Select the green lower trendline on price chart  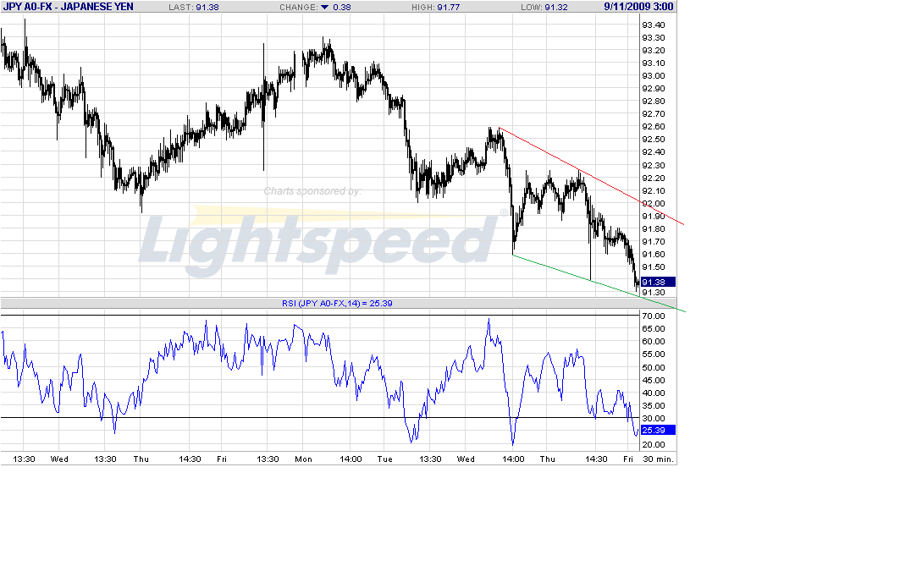pos(599,283)
